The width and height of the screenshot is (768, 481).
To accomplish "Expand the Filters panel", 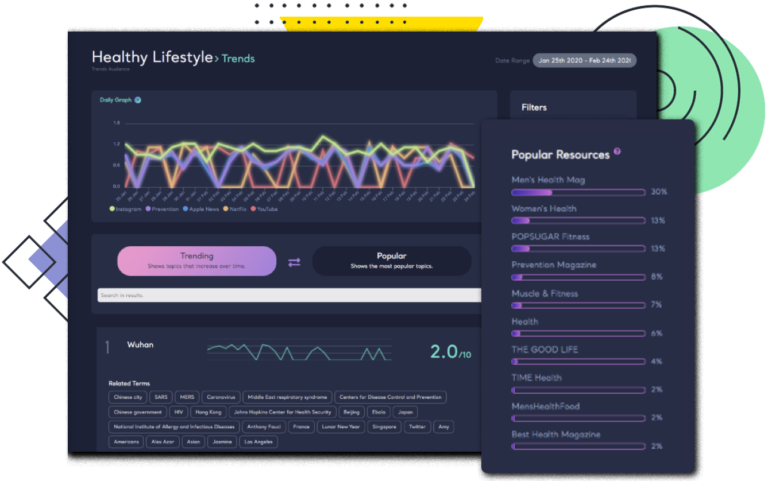I will click(x=572, y=107).
